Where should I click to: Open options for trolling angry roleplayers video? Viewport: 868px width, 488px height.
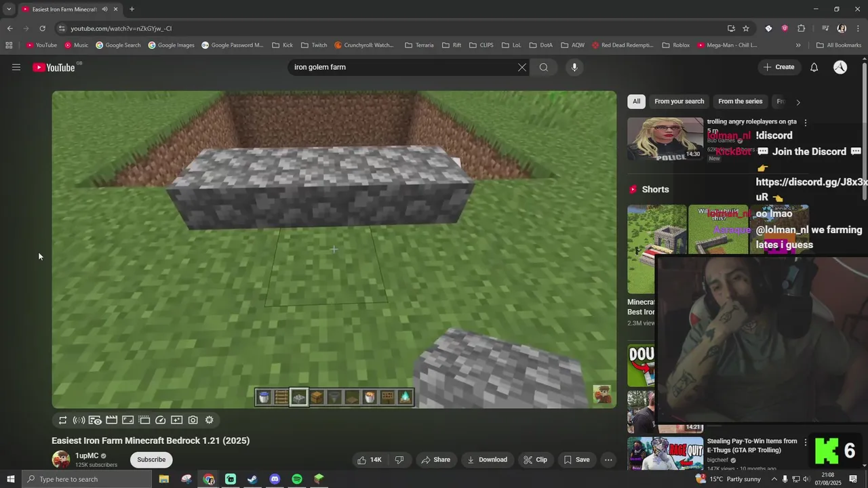(805, 123)
